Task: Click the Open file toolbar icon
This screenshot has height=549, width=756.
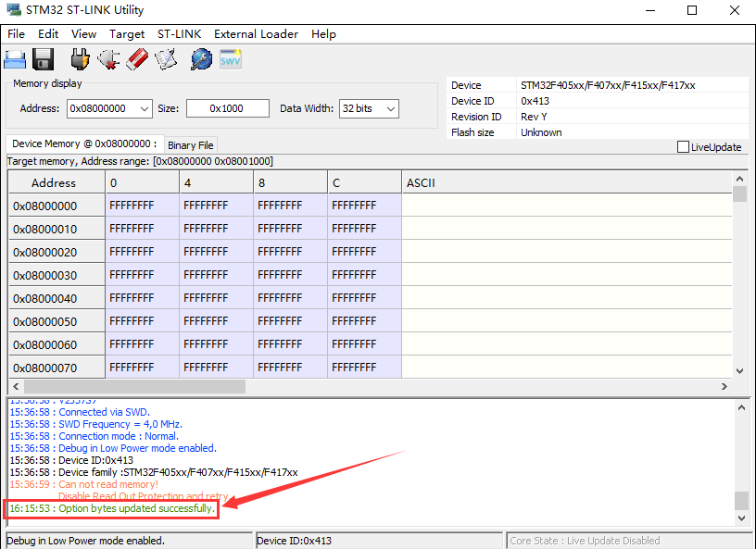Action: (x=15, y=60)
